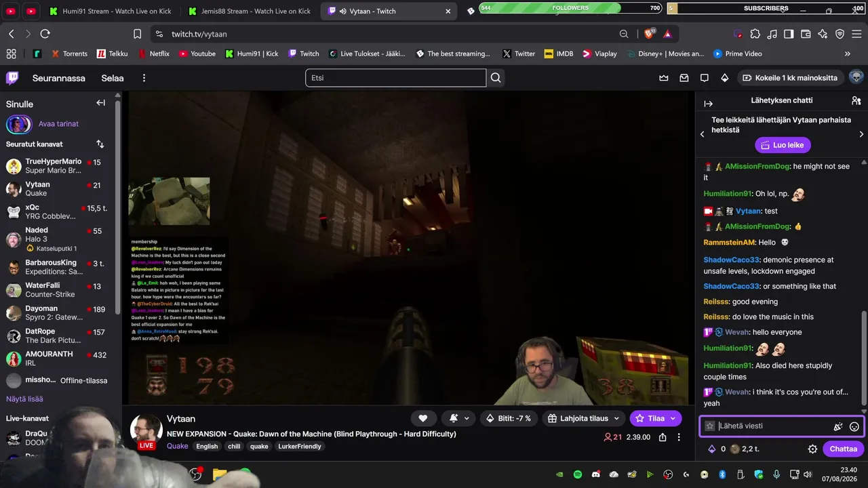This screenshot has height=488, width=868.
Task: Open the Bitit -7 % menu
Action: click(x=509, y=418)
